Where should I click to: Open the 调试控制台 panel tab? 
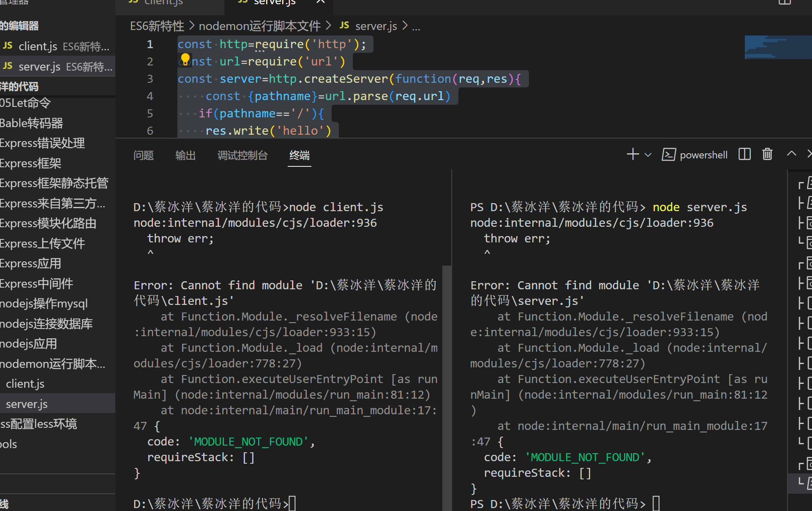pos(243,155)
